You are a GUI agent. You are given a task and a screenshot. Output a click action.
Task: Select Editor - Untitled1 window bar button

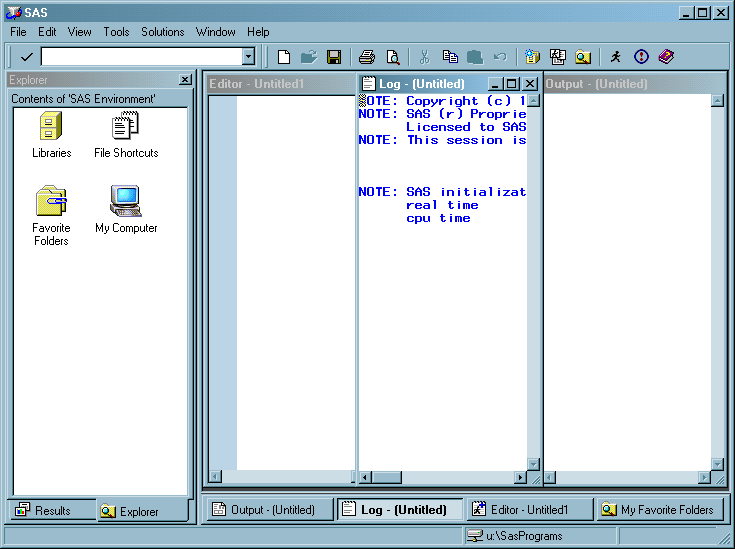pos(530,509)
